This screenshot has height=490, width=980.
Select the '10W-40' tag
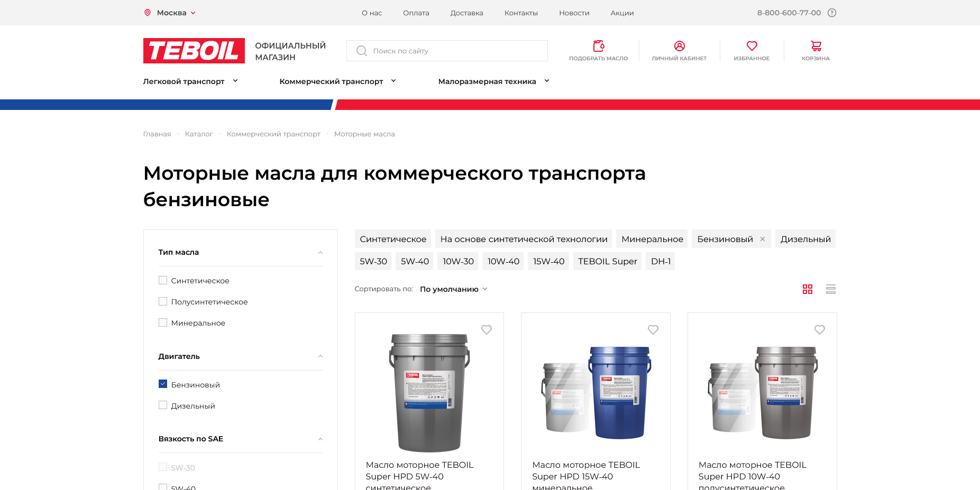(x=503, y=261)
